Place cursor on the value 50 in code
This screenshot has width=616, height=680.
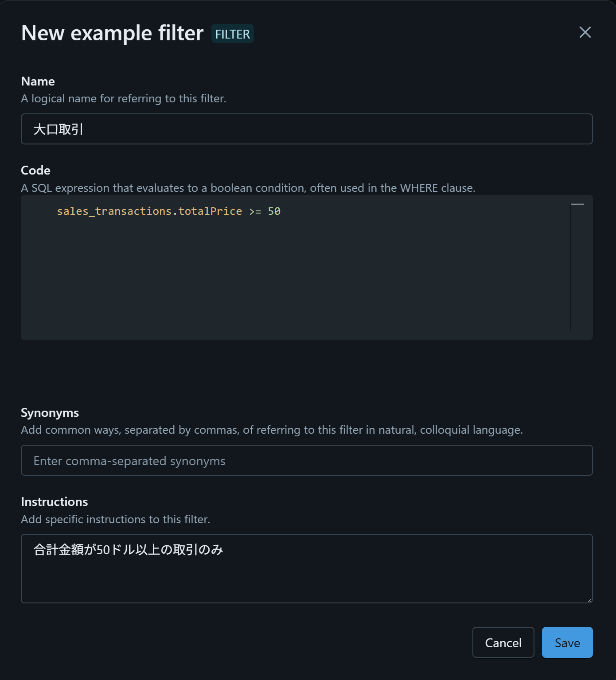(x=274, y=211)
